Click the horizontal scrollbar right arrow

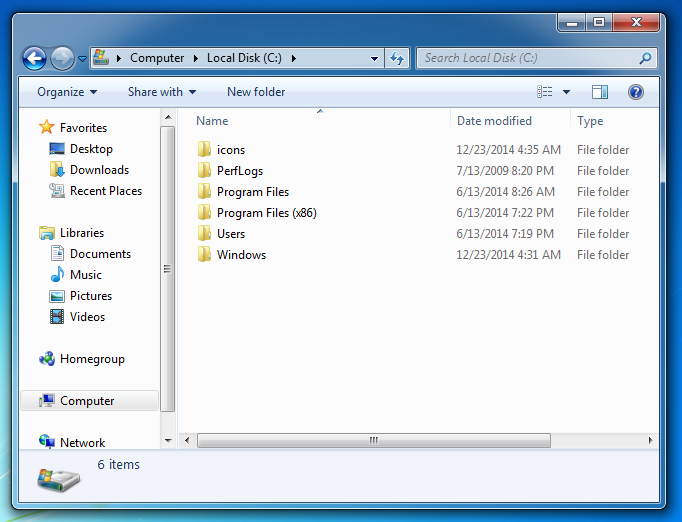[x=650, y=440]
